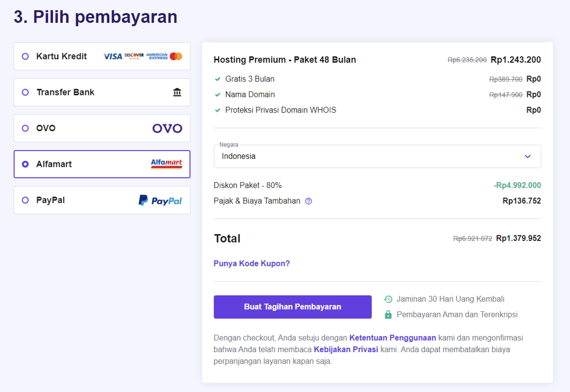Click the money-back guarantee clock icon
The image size is (570, 392).
[389, 299]
